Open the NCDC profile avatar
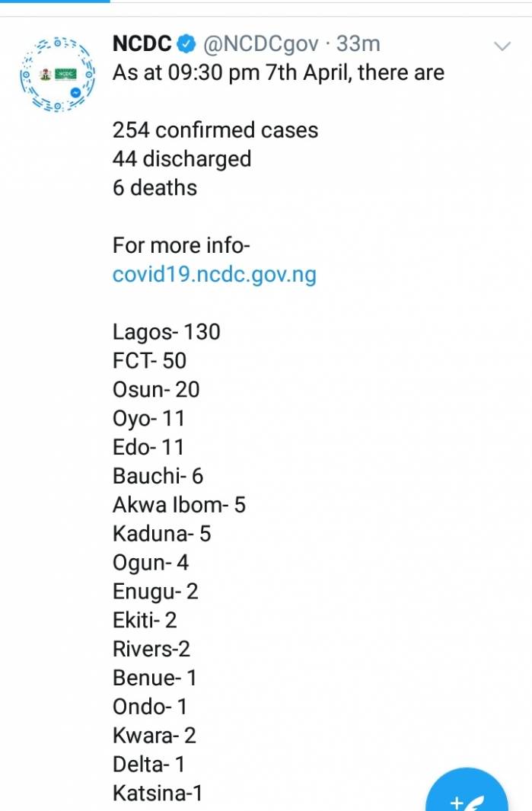The width and height of the screenshot is (532, 811). tap(57, 75)
